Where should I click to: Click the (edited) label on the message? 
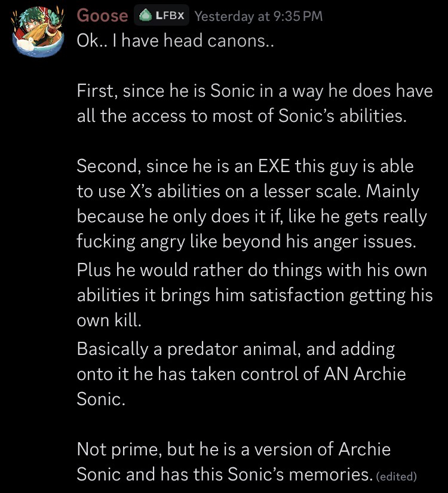click(396, 476)
